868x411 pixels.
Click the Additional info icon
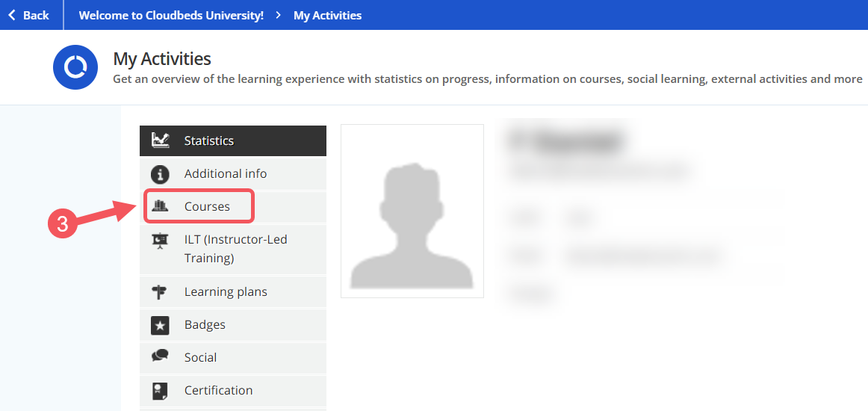tap(160, 174)
